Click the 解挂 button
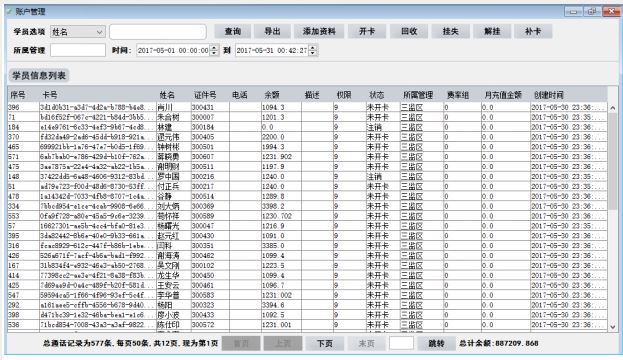Viewport: 623px width, 360px height. click(x=492, y=31)
